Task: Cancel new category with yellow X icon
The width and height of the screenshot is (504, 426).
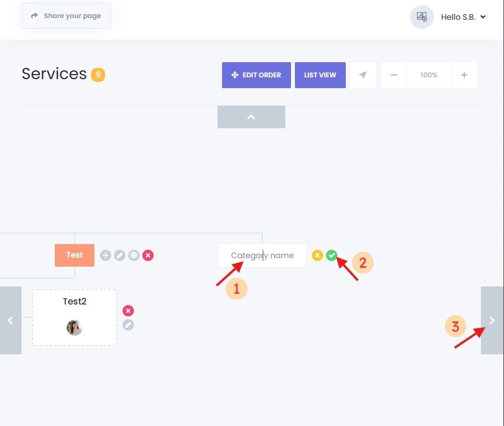Action: click(x=318, y=255)
